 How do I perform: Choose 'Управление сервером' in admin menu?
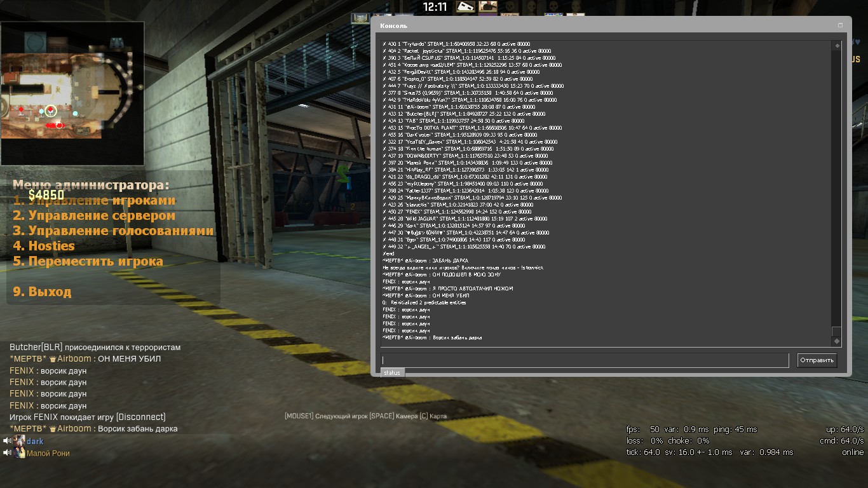[94, 215]
